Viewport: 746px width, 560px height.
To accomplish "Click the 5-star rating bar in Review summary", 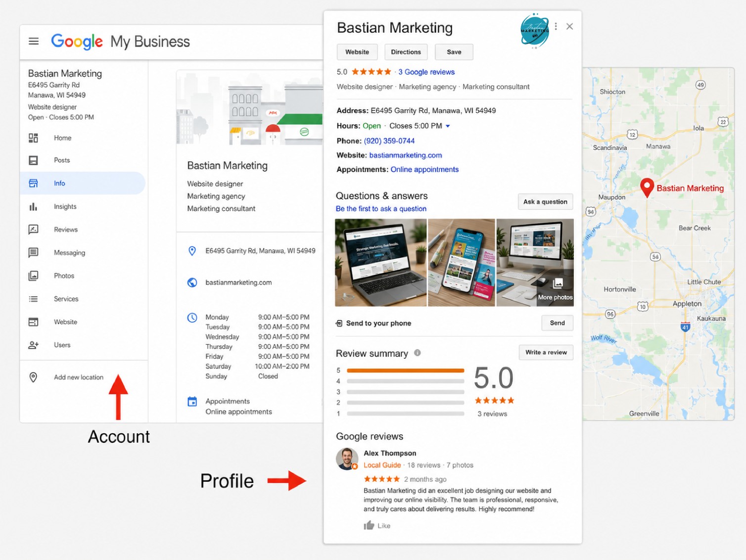I will (x=406, y=371).
